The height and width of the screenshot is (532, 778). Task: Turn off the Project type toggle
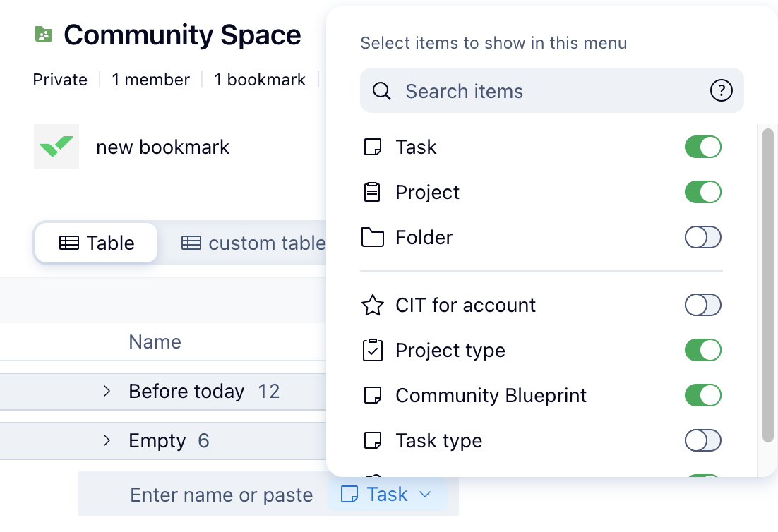(x=702, y=351)
